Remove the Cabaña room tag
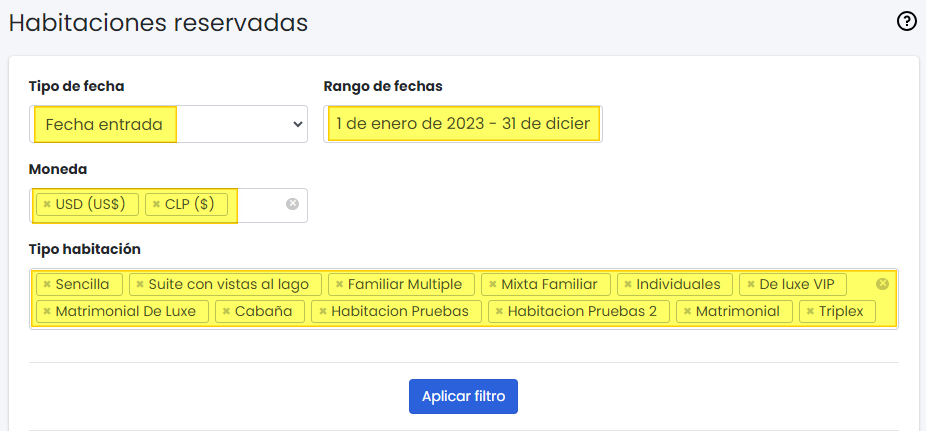The image size is (926, 431). click(226, 312)
